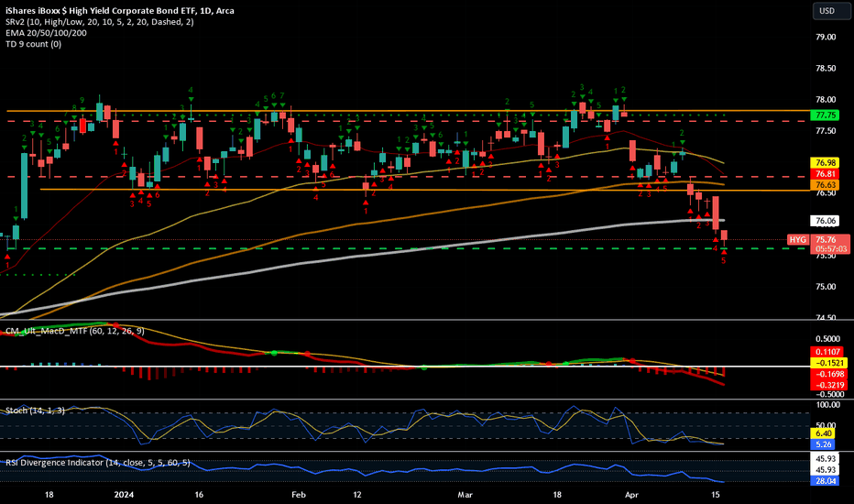Click the blue 28.04 RSI value label

coord(825,481)
